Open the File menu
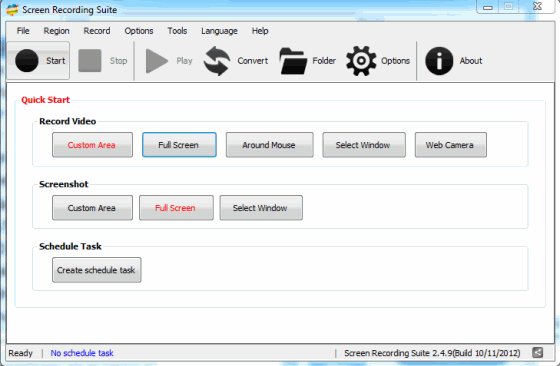Viewport: 560px width, 366px height. pyautogui.click(x=23, y=31)
